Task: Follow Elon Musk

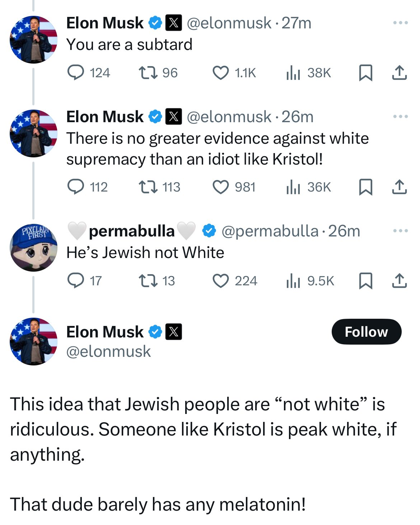Action: [366, 332]
